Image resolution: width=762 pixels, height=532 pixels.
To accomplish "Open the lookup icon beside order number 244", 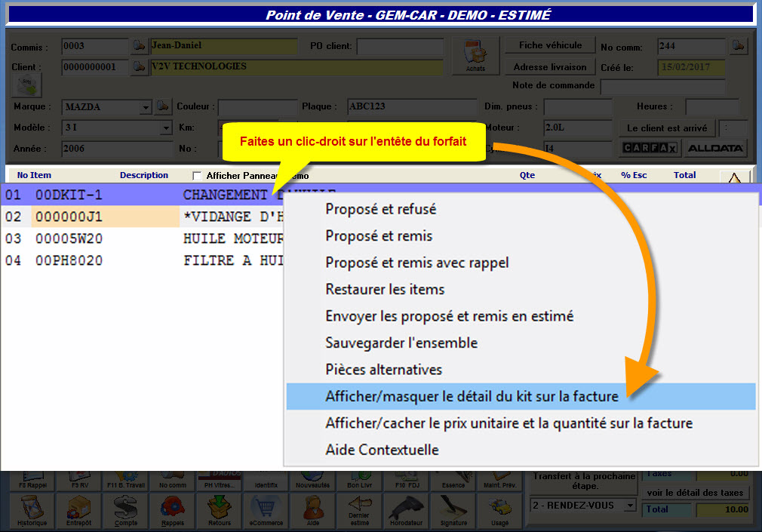I will pyautogui.click(x=738, y=46).
